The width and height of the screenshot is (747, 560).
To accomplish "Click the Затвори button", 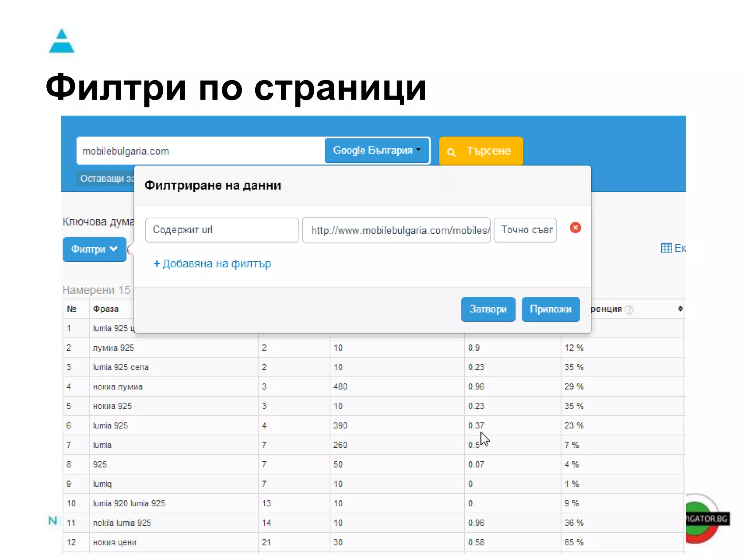I will (x=488, y=309).
